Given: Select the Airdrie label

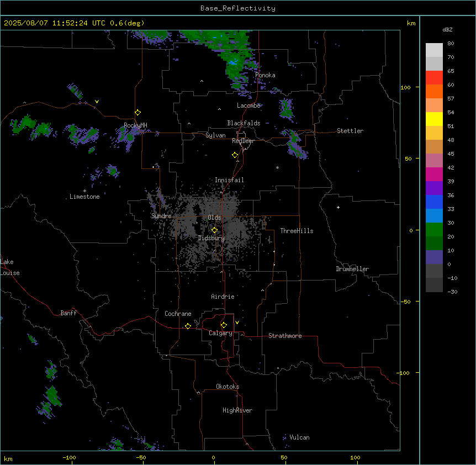Looking at the screenshot, I should pyautogui.click(x=223, y=297).
